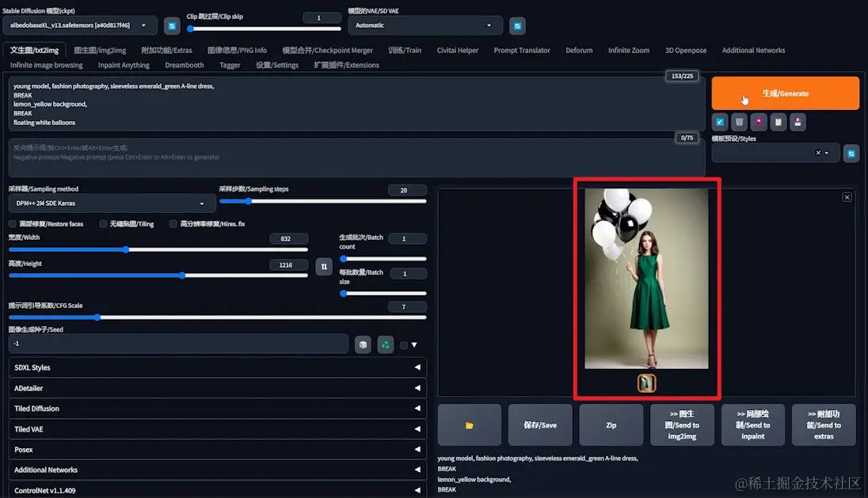Open the output folder

coord(469,425)
